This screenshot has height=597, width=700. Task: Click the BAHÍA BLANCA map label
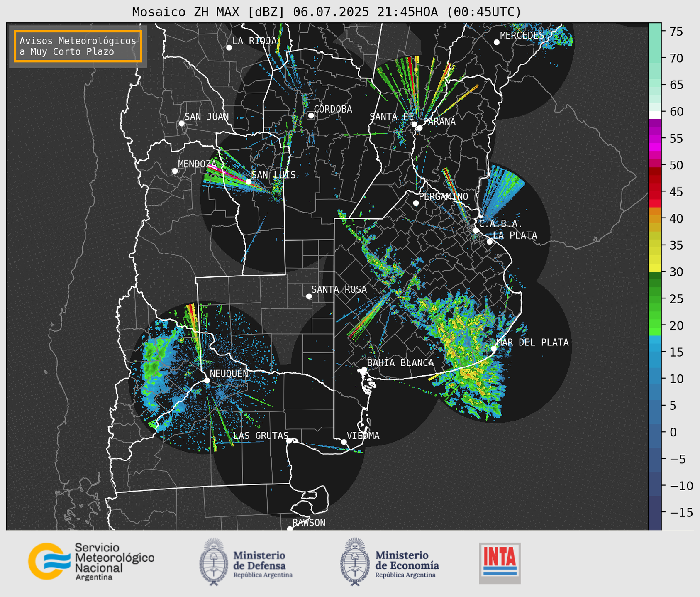tap(400, 362)
